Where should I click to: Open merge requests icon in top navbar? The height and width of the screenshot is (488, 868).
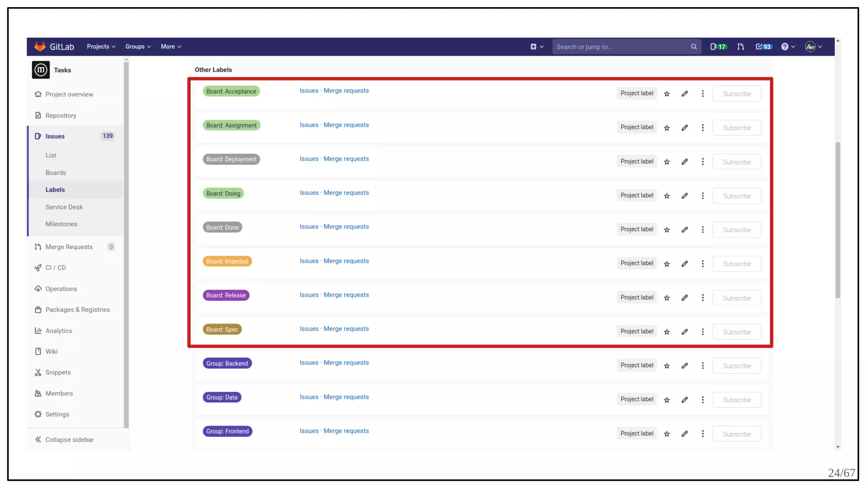click(x=740, y=47)
